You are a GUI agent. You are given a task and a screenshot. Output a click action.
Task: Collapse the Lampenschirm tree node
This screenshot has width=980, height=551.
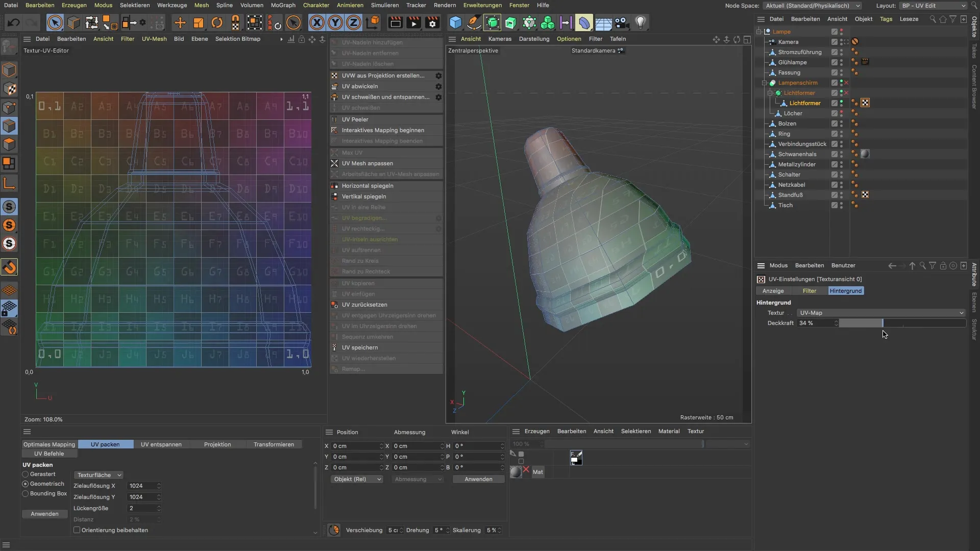click(765, 83)
